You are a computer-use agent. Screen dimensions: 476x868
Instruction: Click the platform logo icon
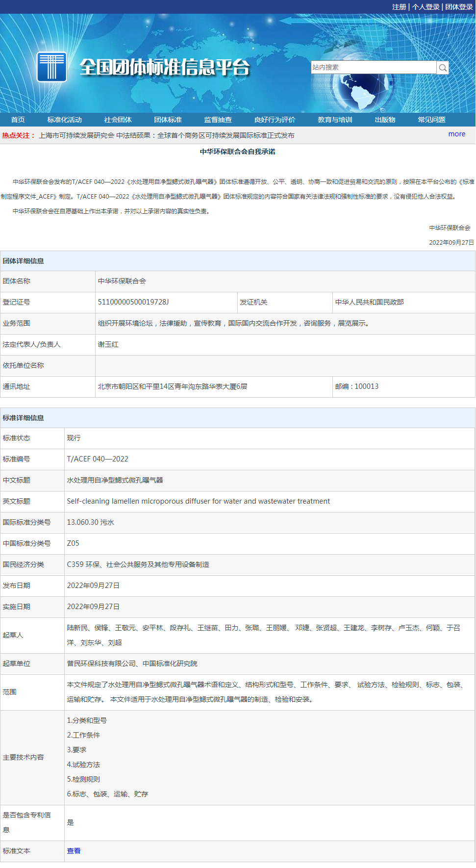[x=52, y=67]
